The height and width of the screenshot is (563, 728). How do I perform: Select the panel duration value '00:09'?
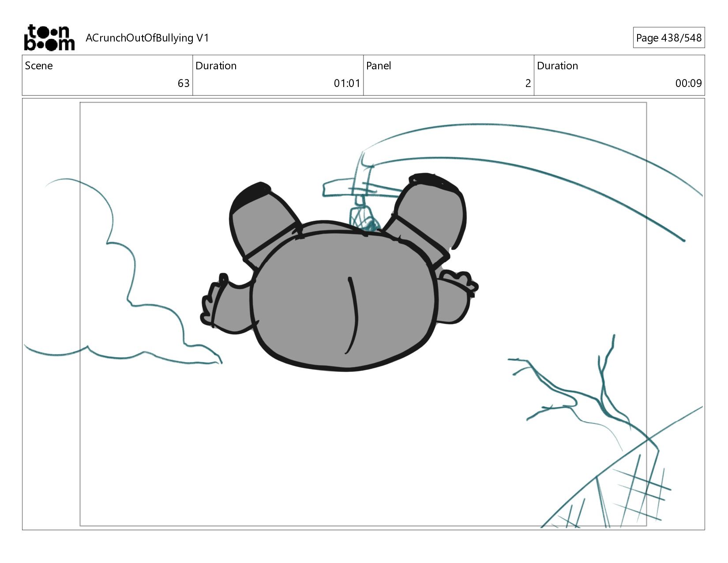688,83
